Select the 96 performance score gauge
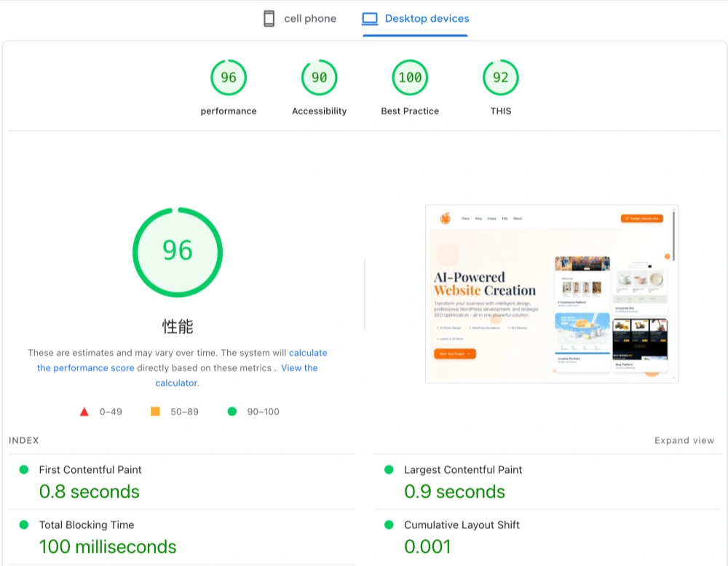The image size is (728, 566). click(228, 76)
